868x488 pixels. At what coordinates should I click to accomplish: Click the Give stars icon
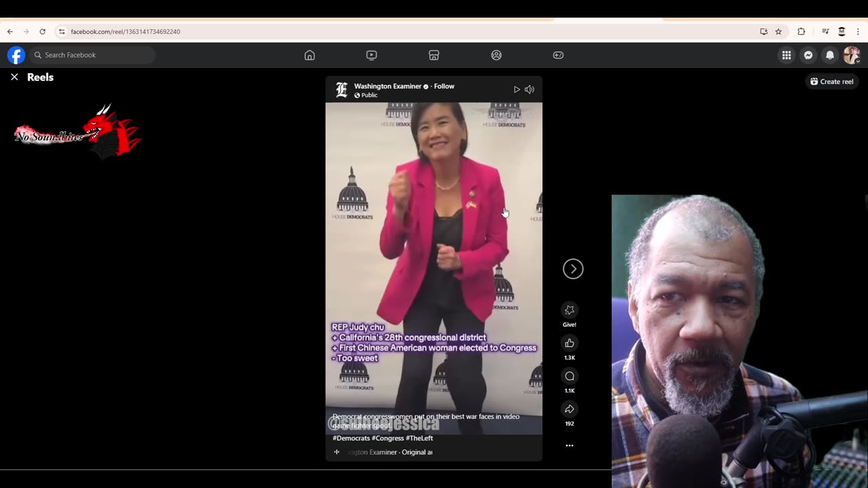tap(570, 310)
